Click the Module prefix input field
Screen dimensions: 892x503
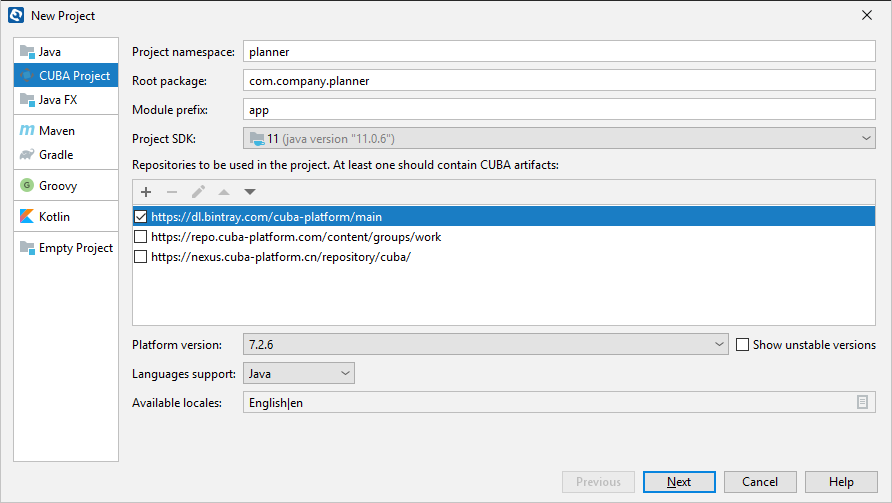559,109
